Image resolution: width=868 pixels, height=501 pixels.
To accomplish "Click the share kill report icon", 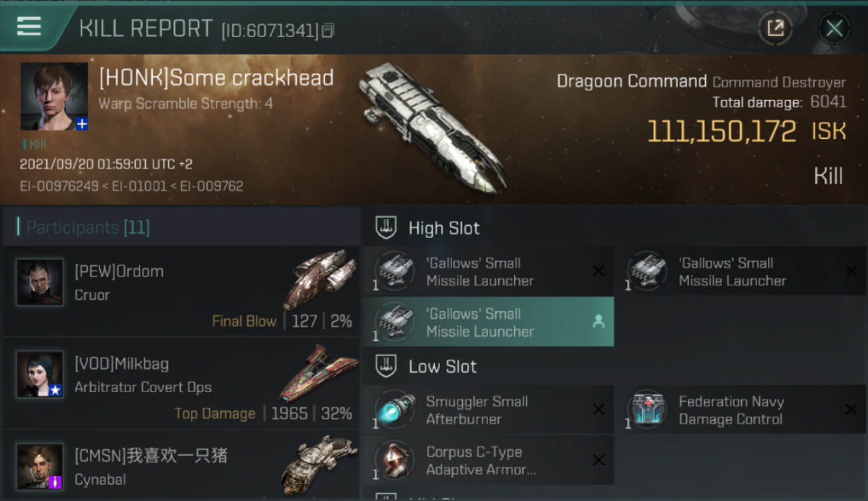I will (x=775, y=28).
